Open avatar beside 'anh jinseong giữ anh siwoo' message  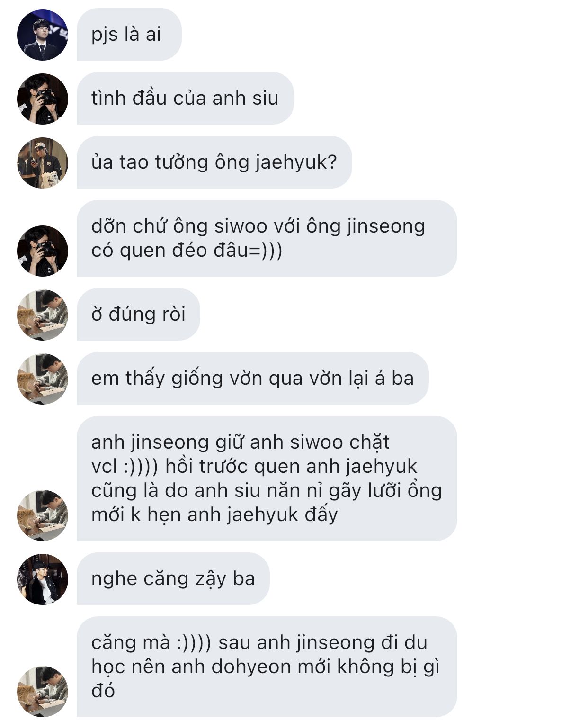[x=43, y=515]
